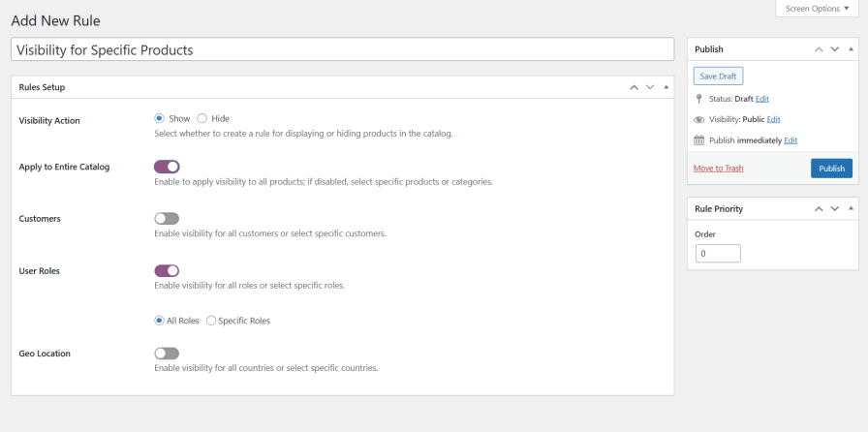Move Publish panel down arrow
The image size is (868, 432).
835,48
